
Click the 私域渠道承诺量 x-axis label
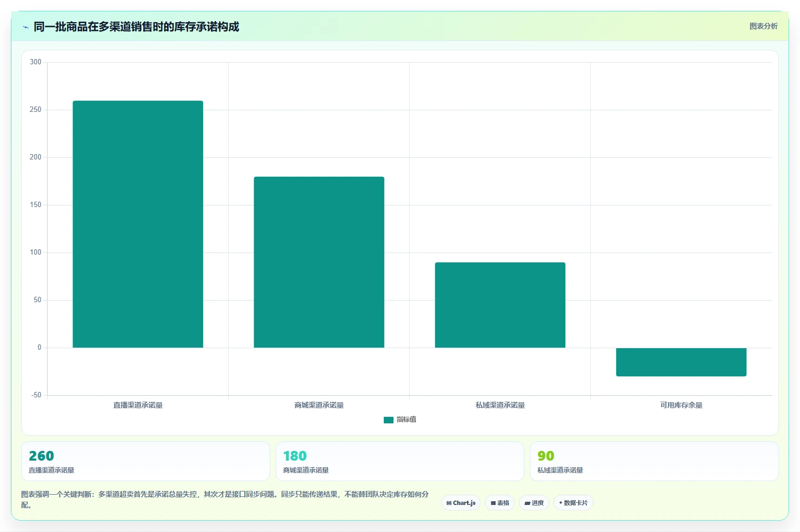pyautogui.click(x=500, y=405)
